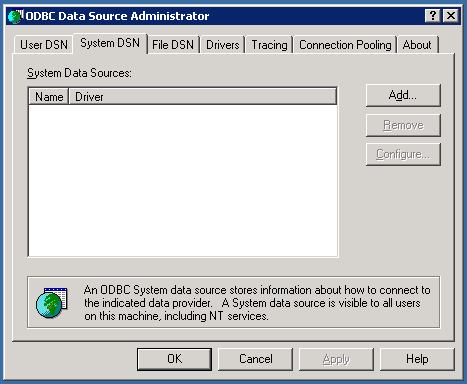The width and height of the screenshot is (467, 384).
Task: Click the Remove button
Action: coord(403,125)
